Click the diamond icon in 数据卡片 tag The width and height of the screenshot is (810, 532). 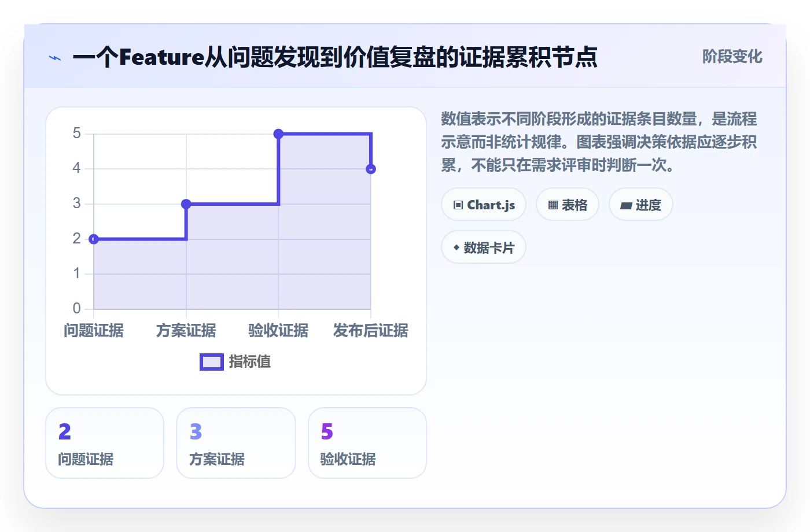[456, 247]
